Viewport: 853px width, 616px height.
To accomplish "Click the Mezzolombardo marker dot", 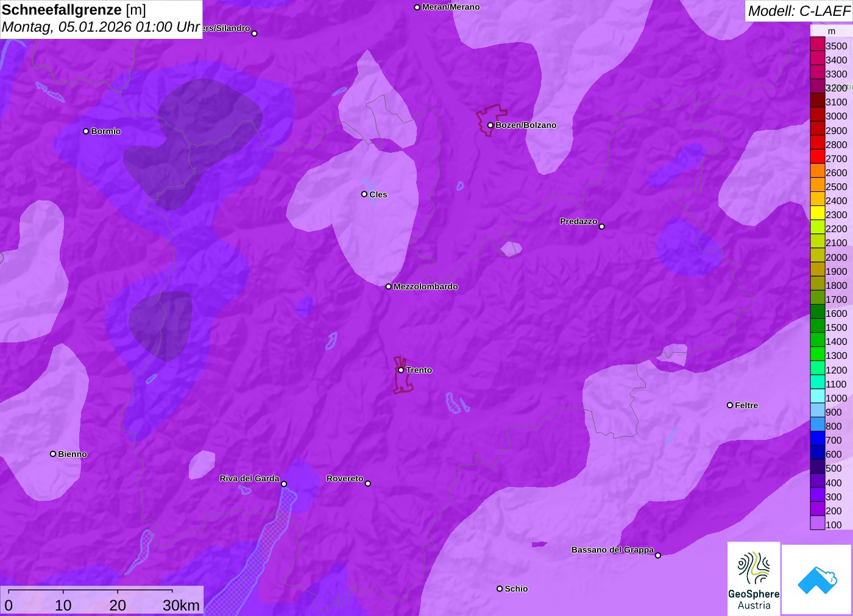I will 389,286.
